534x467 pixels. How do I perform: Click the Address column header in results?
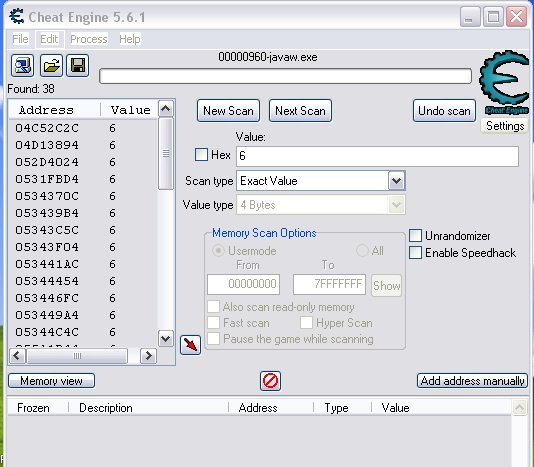point(54,110)
